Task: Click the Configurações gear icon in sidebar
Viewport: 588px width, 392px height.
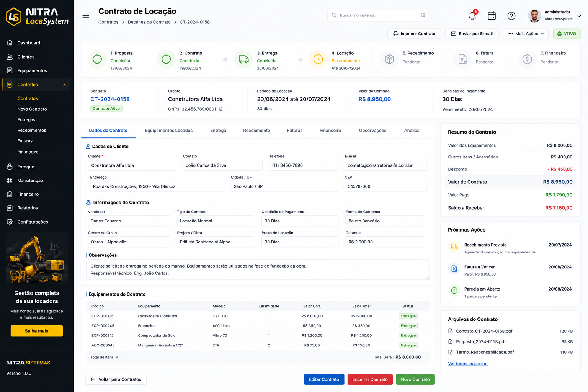Action: point(10,222)
